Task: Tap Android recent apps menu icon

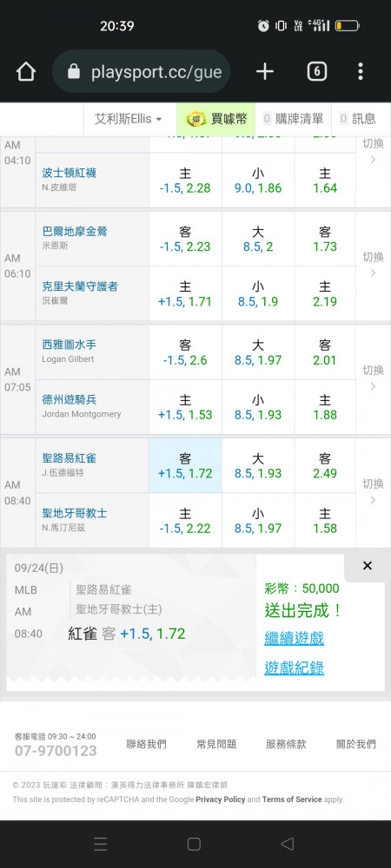Action: click(101, 844)
